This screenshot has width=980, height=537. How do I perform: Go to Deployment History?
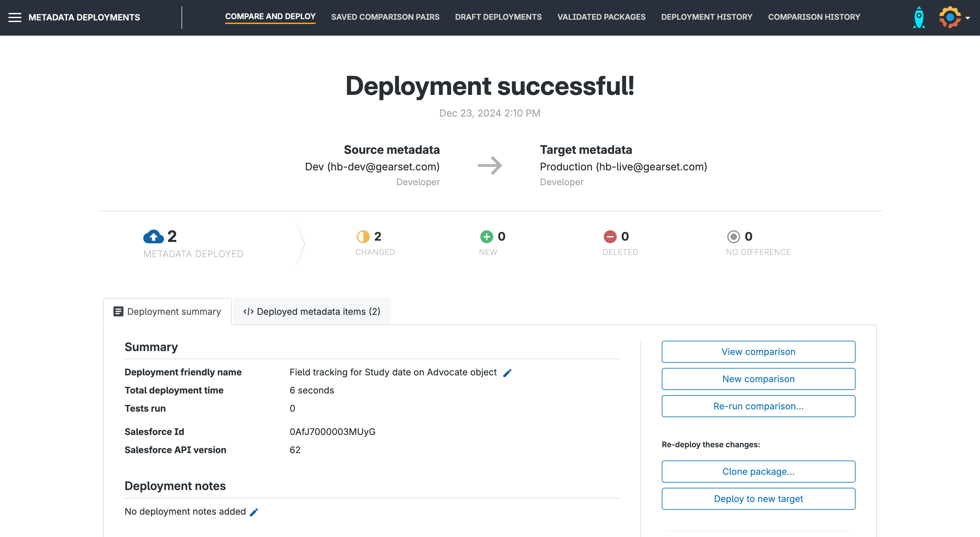click(x=706, y=17)
